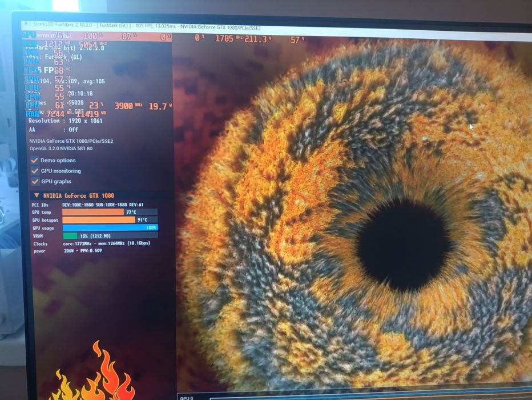The image size is (532, 400).
Task: Click the 'OpenGL 3.2.0 NVIDIA 581.80' text
Action: click(61, 149)
